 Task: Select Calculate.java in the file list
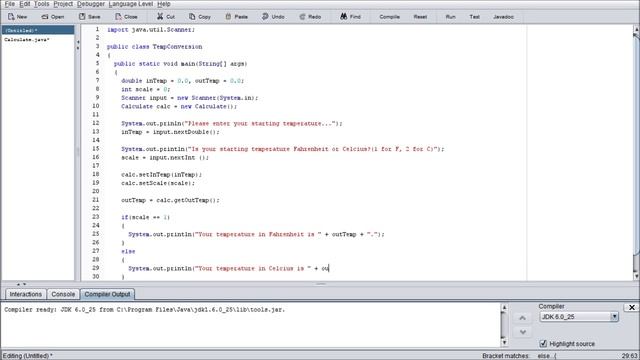(27, 40)
